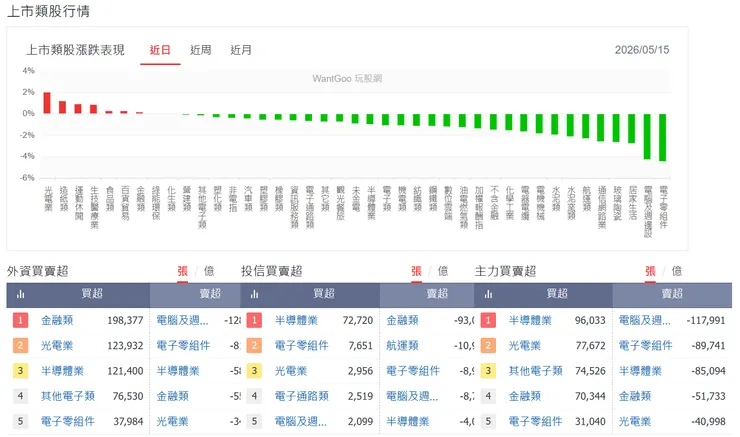Click the green bar for 電腦及週邊設
The image size is (740, 437).
647,136
